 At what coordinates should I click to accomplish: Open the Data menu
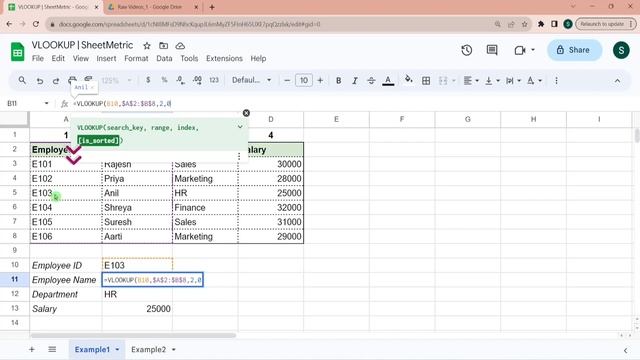(164, 58)
